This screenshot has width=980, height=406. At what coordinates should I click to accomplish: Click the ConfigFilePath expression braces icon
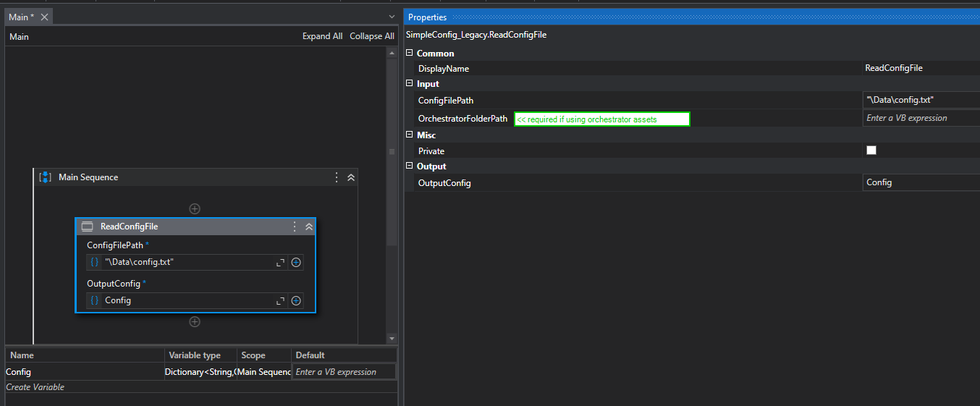[x=94, y=262]
